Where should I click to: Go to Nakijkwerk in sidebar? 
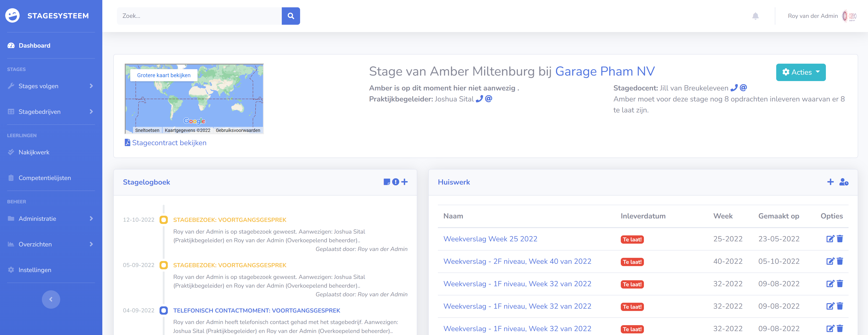(x=34, y=152)
